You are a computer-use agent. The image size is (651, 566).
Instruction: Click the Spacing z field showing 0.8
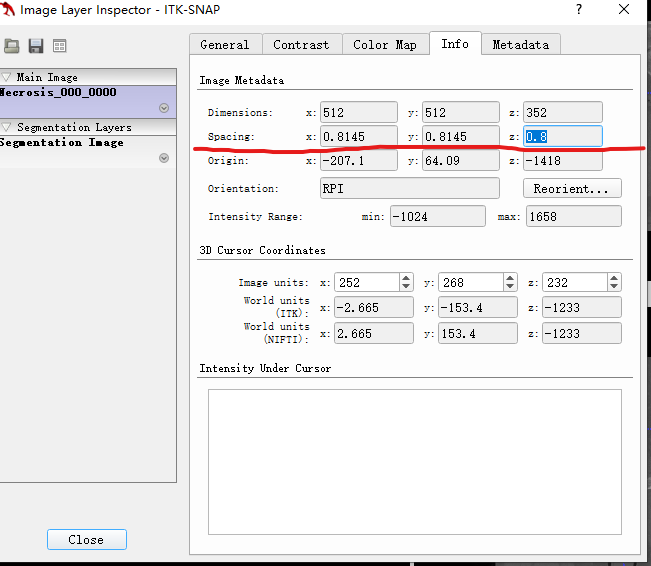point(563,136)
